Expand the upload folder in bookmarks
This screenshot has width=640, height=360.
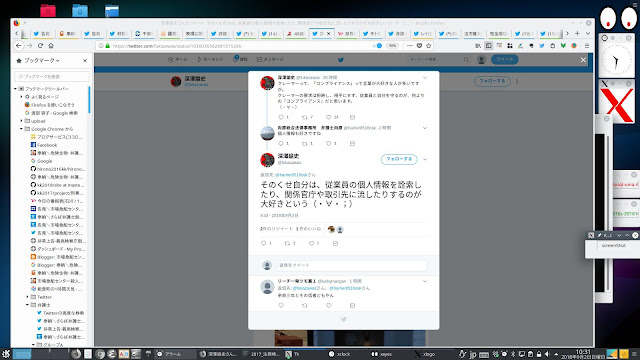[x=22, y=121]
